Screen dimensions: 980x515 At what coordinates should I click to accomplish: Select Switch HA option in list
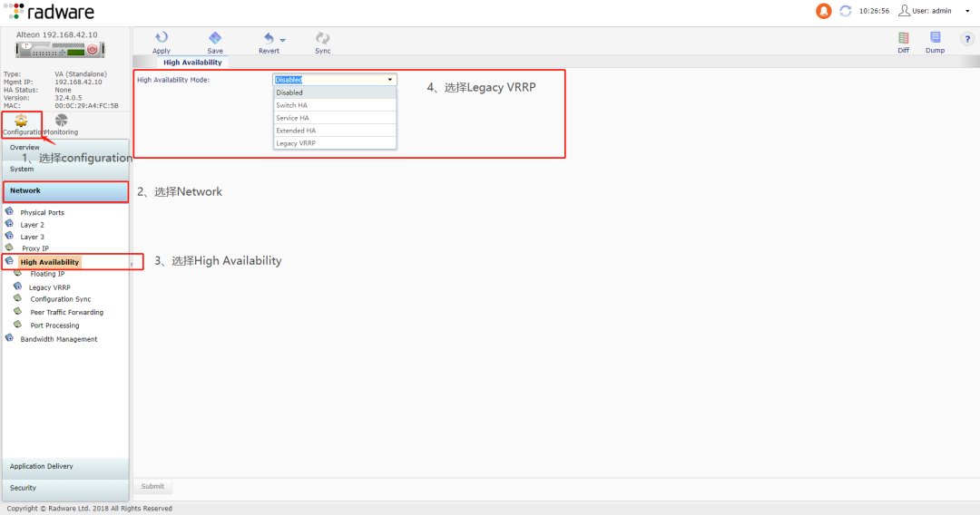pyautogui.click(x=292, y=105)
